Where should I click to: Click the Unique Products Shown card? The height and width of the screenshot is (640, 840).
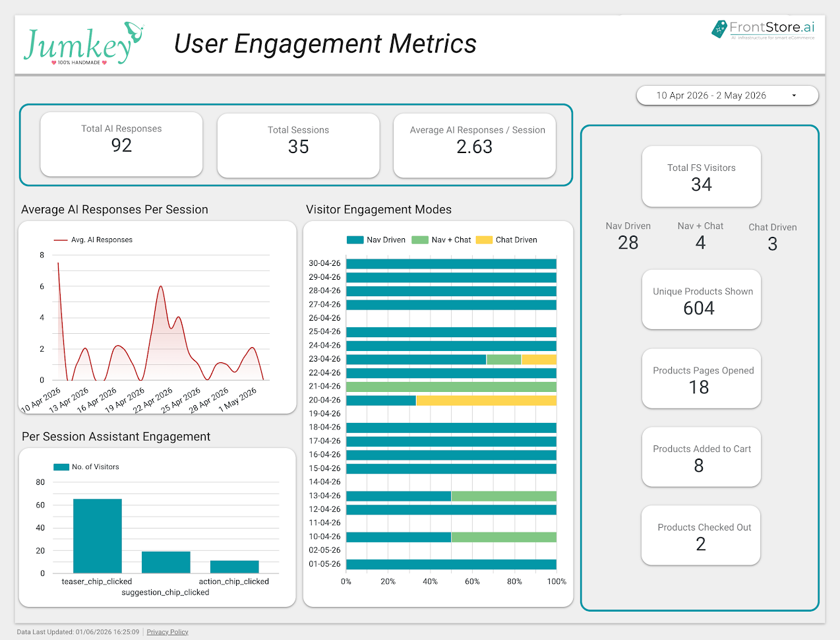point(702,300)
